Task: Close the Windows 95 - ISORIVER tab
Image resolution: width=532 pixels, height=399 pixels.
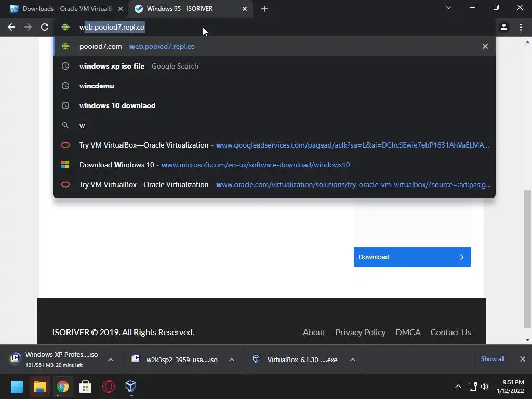Action: 245,9
